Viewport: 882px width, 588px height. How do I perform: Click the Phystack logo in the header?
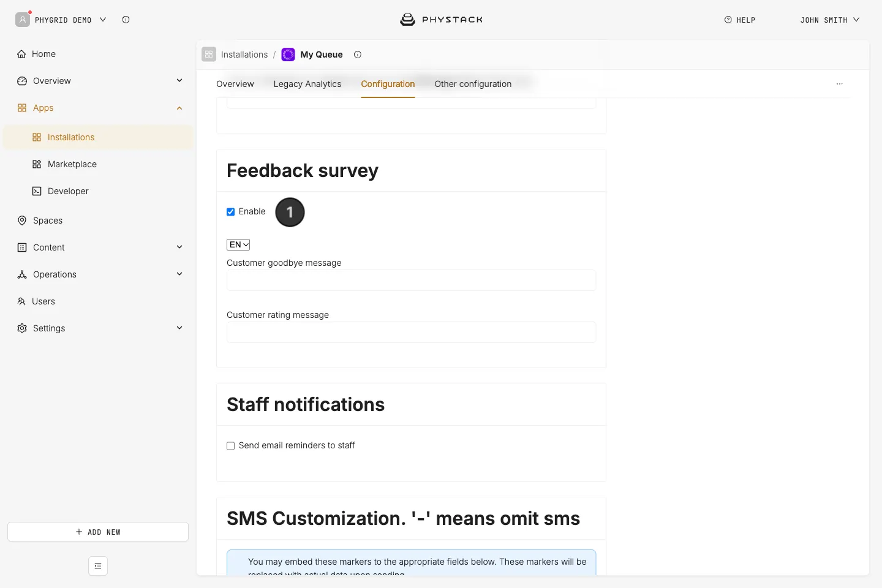pos(441,20)
